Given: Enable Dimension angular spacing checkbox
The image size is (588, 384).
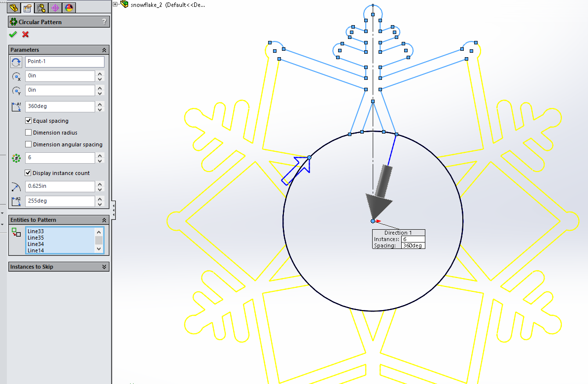Looking at the screenshot, I should 28,144.
